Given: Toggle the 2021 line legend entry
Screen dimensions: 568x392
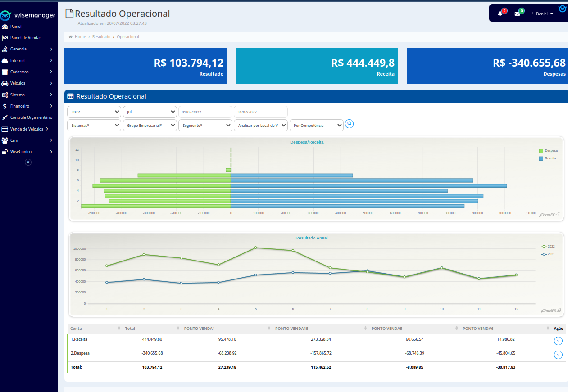Looking at the screenshot, I should (x=548, y=254).
